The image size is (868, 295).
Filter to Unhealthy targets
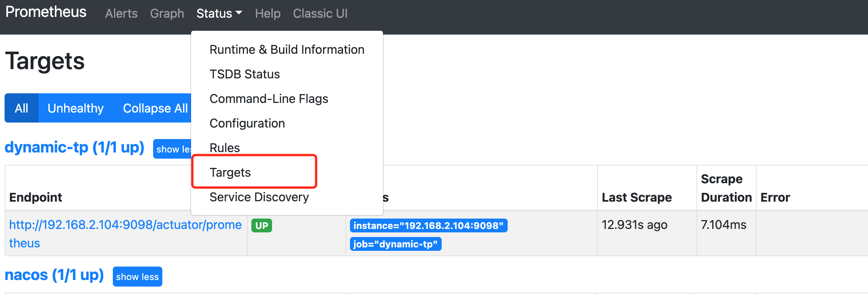click(76, 108)
